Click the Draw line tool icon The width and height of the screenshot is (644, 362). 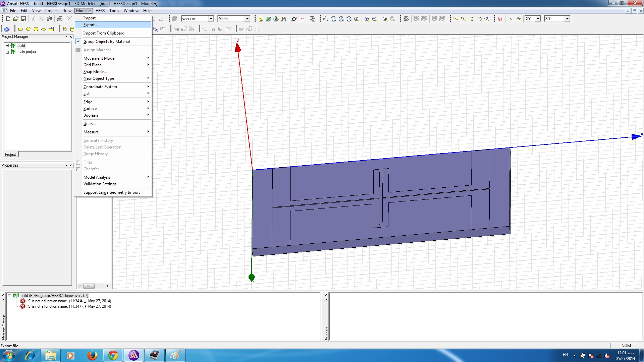click(x=455, y=19)
